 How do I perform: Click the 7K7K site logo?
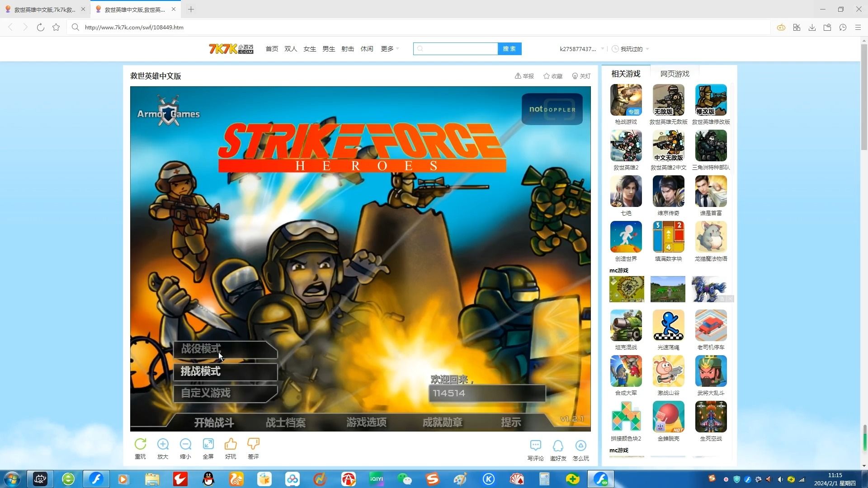231,49
